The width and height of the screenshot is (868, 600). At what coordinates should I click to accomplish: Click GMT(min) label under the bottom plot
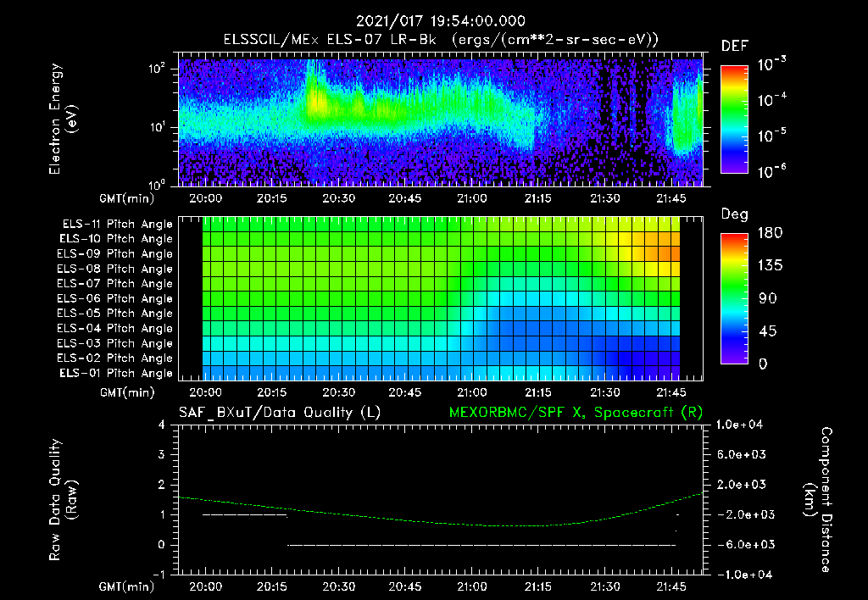click(x=127, y=586)
